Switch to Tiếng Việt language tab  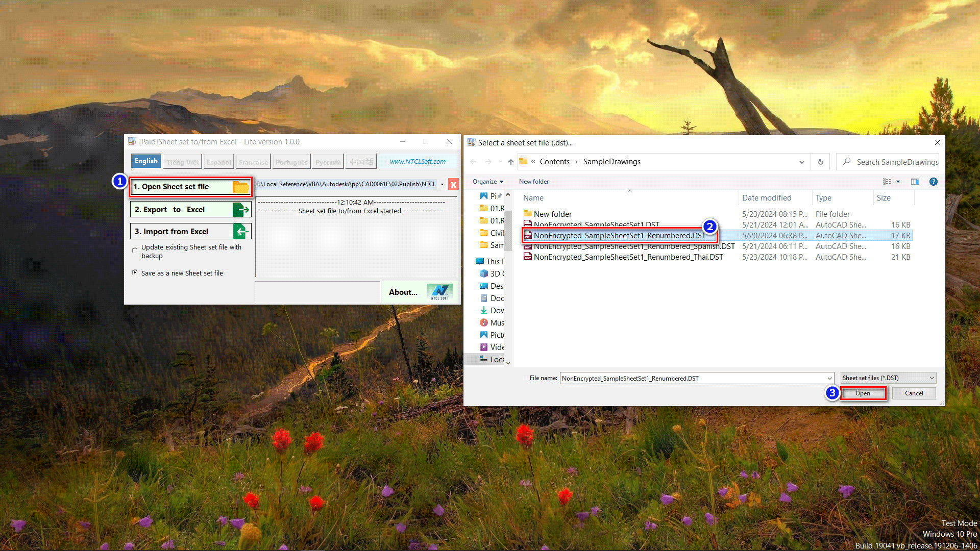click(x=182, y=162)
